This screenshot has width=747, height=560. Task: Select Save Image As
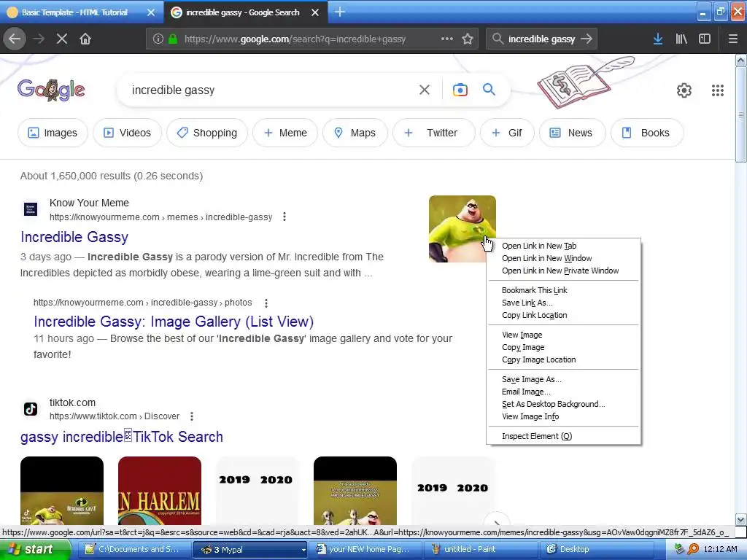pyautogui.click(x=563, y=379)
